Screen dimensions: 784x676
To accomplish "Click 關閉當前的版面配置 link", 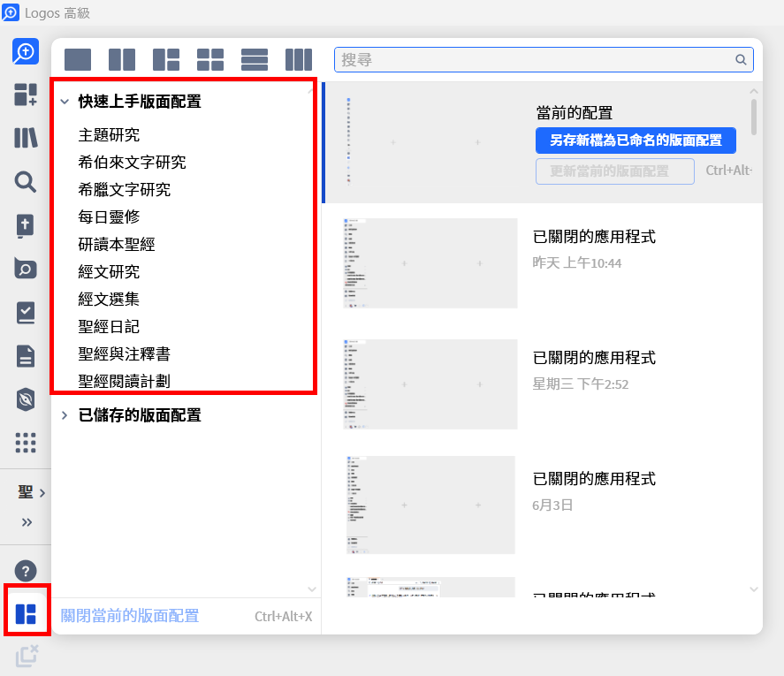I will (130, 616).
